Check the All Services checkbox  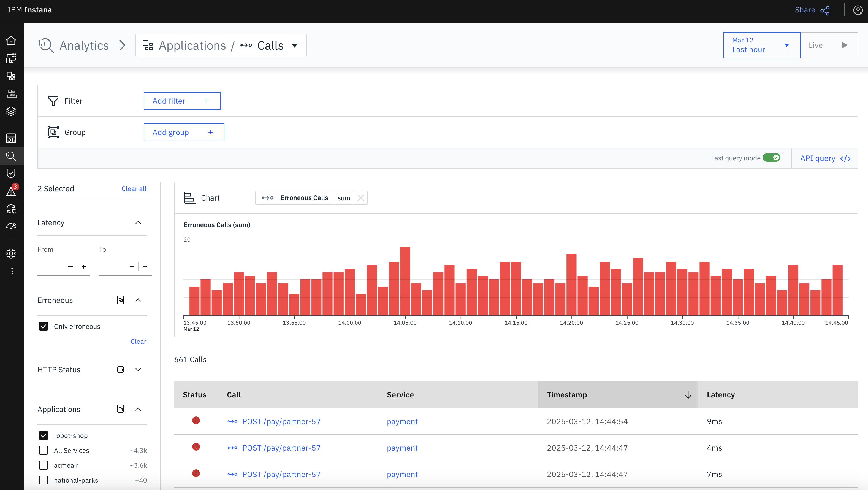click(44, 450)
